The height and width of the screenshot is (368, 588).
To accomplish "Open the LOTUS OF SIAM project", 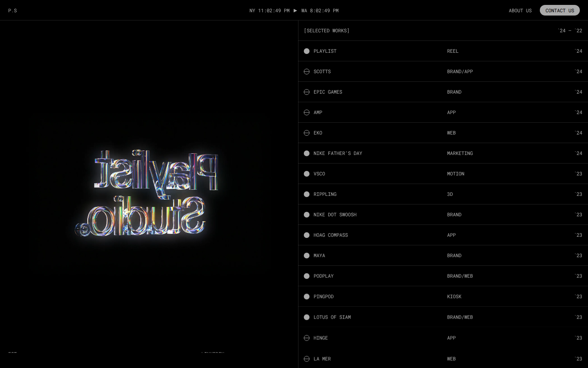I will click(443, 317).
